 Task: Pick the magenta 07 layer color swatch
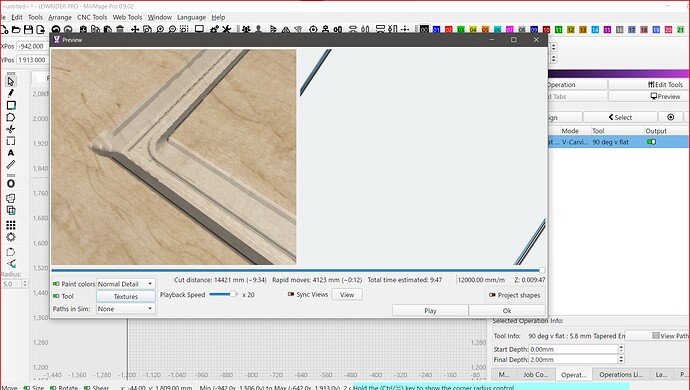point(510,29)
